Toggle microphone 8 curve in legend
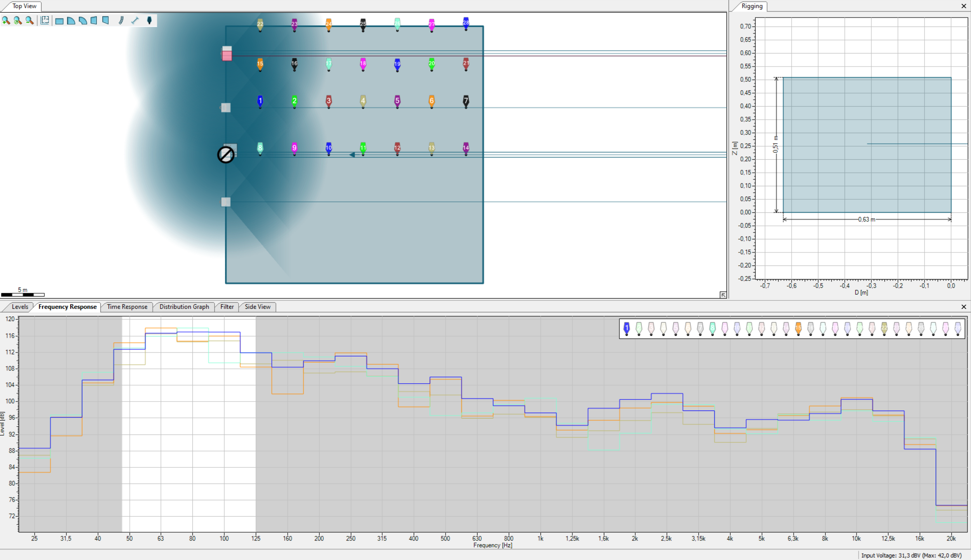The width and height of the screenshot is (971, 560). click(x=712, y=328)
